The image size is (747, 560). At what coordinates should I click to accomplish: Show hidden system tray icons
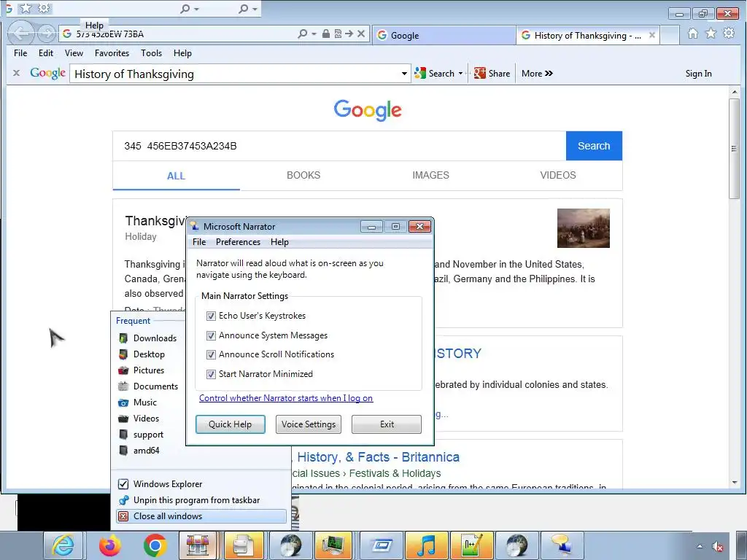700,546
